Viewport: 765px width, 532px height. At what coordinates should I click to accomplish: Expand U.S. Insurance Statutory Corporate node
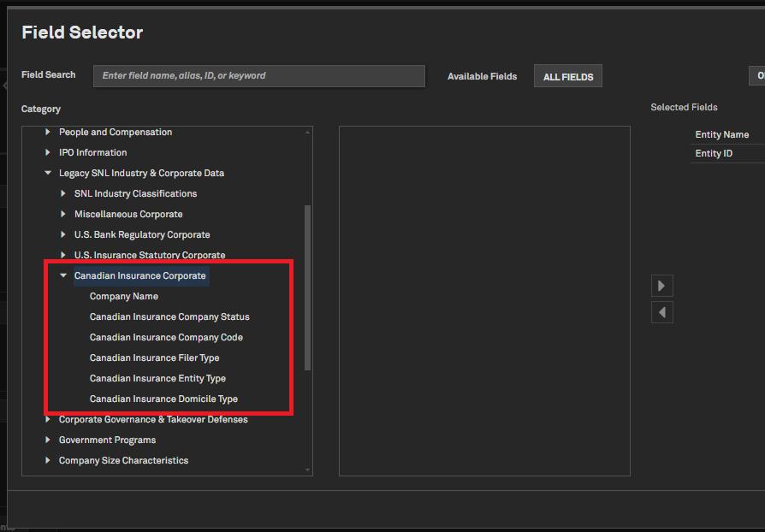coord(63,255)
